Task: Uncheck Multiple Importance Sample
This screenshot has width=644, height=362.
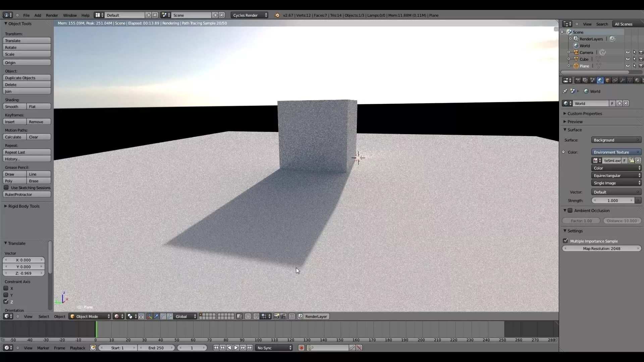Action: pyautogui.click(x=566, y=241)
